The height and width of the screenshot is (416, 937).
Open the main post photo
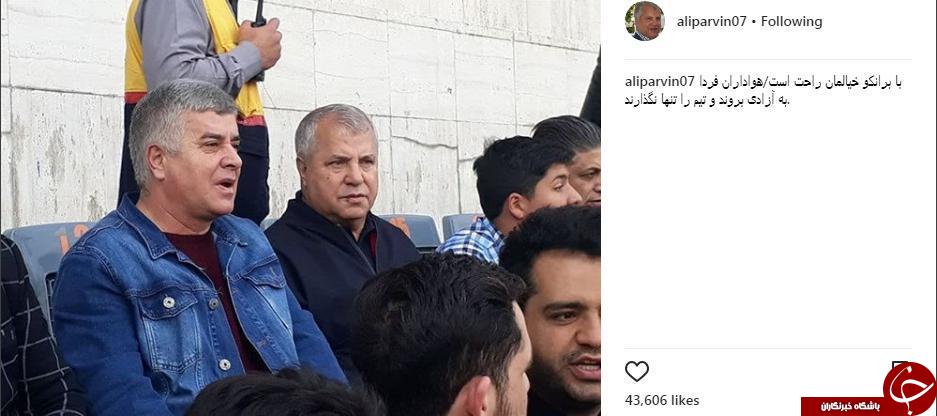click(x=300, y=208)
